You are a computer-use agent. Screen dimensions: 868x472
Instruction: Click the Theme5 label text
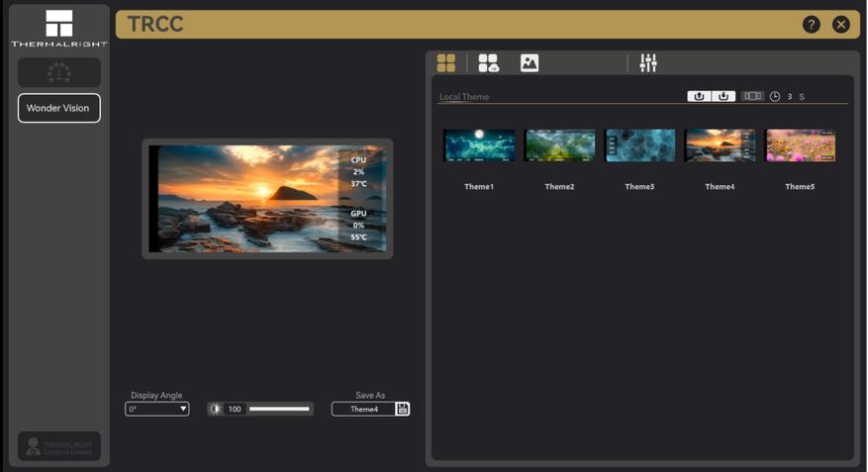coord(800,186)
